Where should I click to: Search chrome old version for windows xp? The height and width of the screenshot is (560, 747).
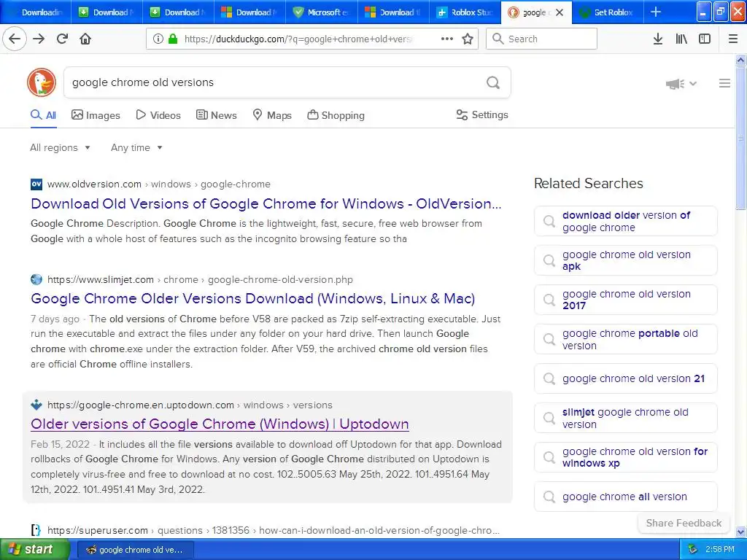pyautogui.click(x=625, y=457)
